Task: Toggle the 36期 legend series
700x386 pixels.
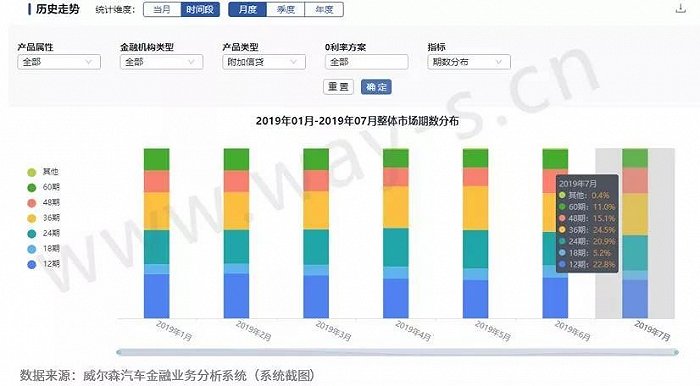Action: tap(43, 218)
